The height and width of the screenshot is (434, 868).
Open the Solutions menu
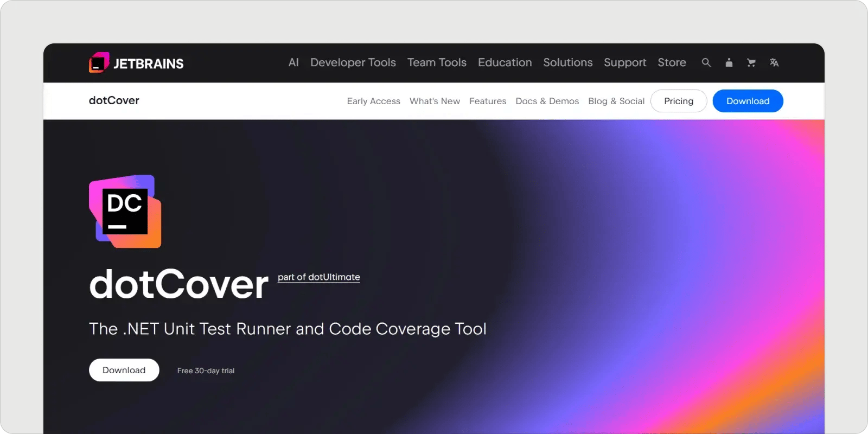point(568,62)
